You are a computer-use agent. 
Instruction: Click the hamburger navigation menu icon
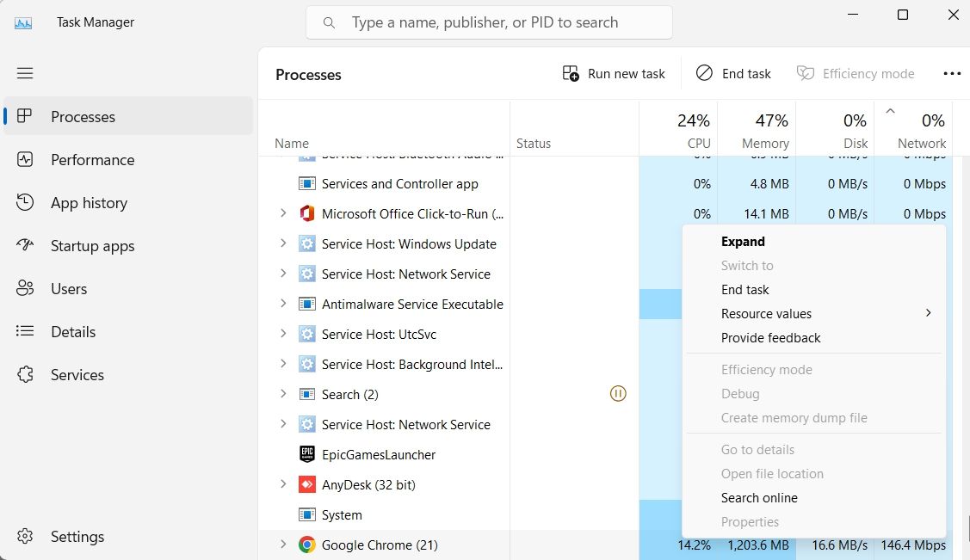tap(25, 73)
